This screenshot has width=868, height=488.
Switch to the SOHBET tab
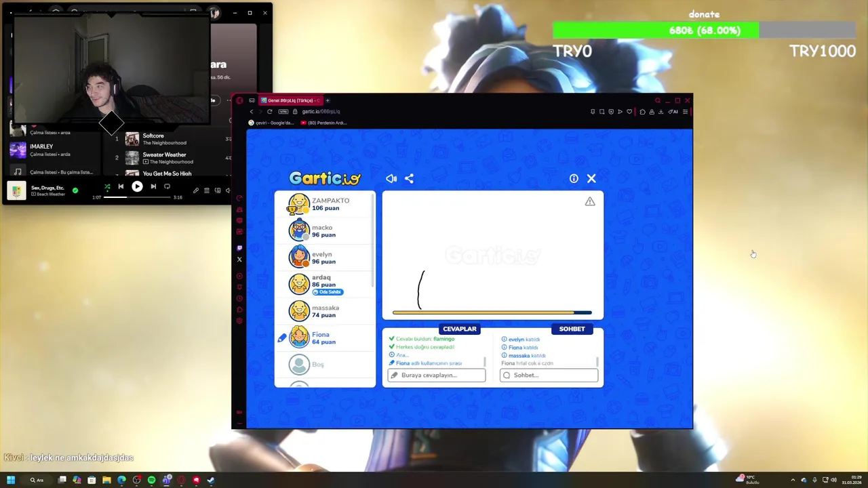click(572, 329)
